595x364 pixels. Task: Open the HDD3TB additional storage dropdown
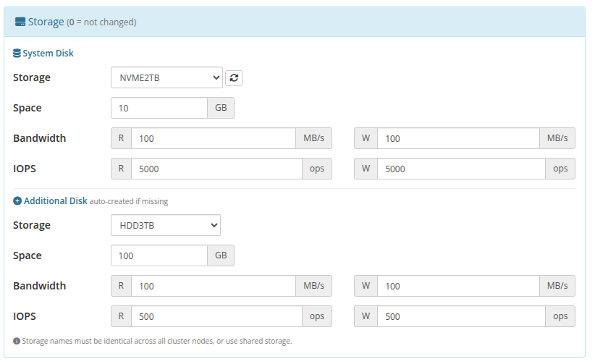[165, 225]
